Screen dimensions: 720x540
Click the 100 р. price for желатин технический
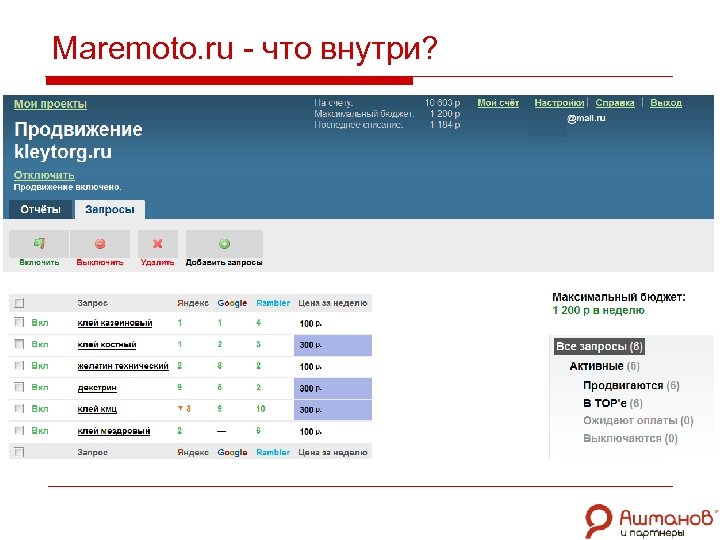[x=310, y=367]
